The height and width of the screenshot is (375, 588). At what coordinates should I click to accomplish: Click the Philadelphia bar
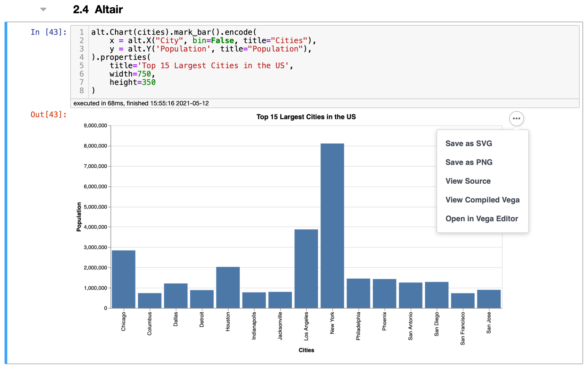coord(358,293)
